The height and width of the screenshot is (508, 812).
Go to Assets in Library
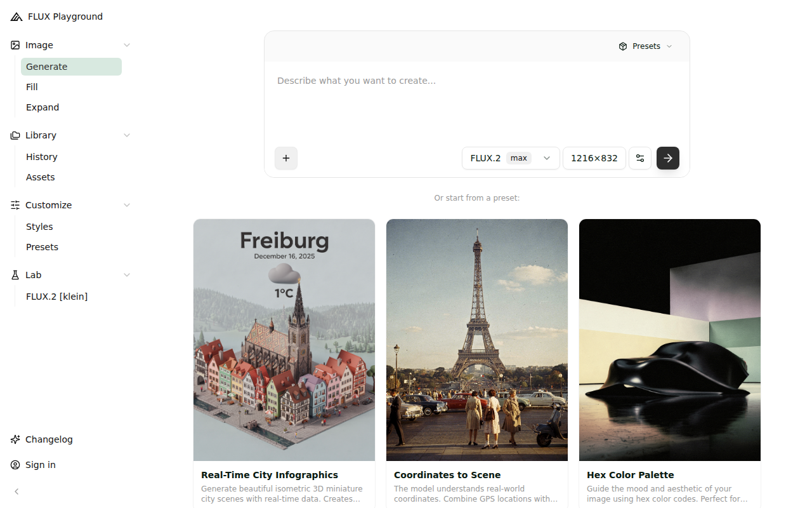point(71,177)
